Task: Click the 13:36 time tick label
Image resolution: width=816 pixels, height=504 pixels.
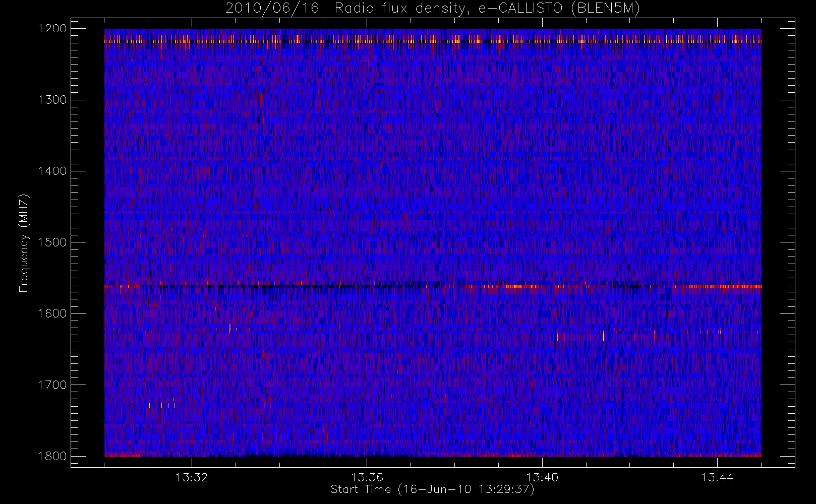Action: pos(367,477)
